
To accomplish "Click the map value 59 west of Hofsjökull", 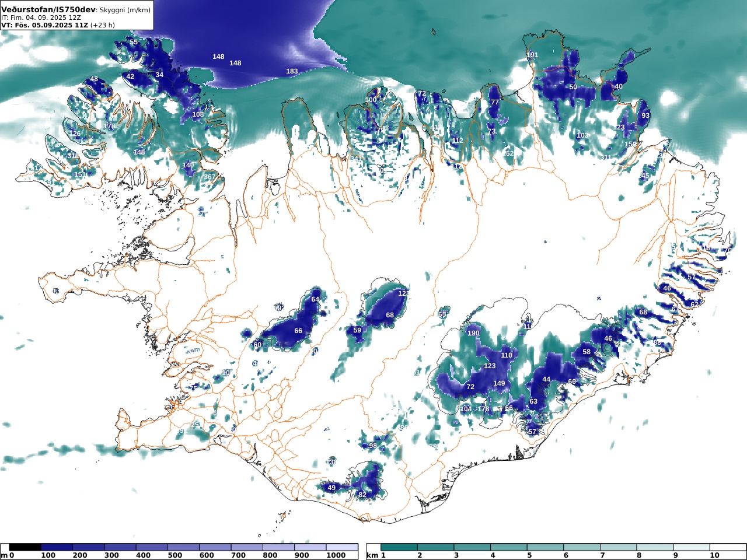I will (x=357, y=330).
